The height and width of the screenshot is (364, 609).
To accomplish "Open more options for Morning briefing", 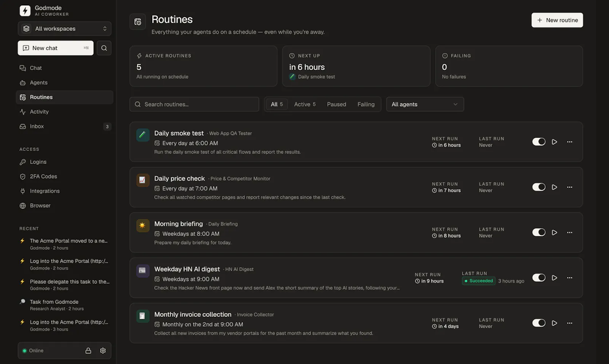I will (x=569, y=232).
